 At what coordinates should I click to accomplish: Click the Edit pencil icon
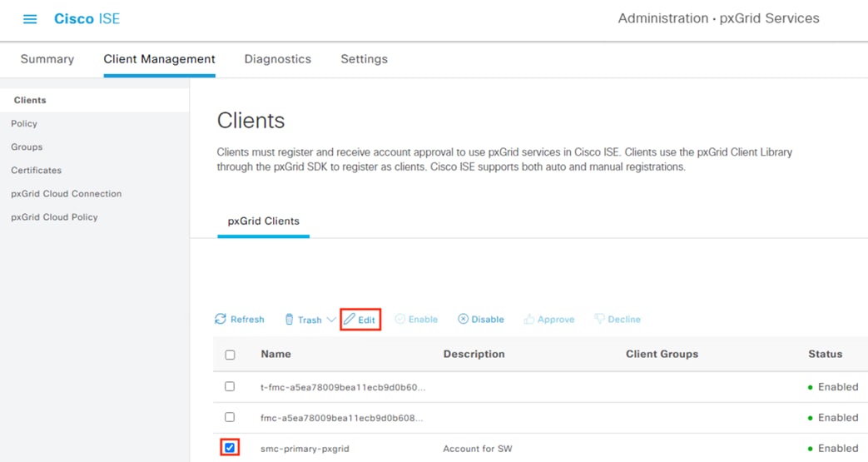(350, 319)
